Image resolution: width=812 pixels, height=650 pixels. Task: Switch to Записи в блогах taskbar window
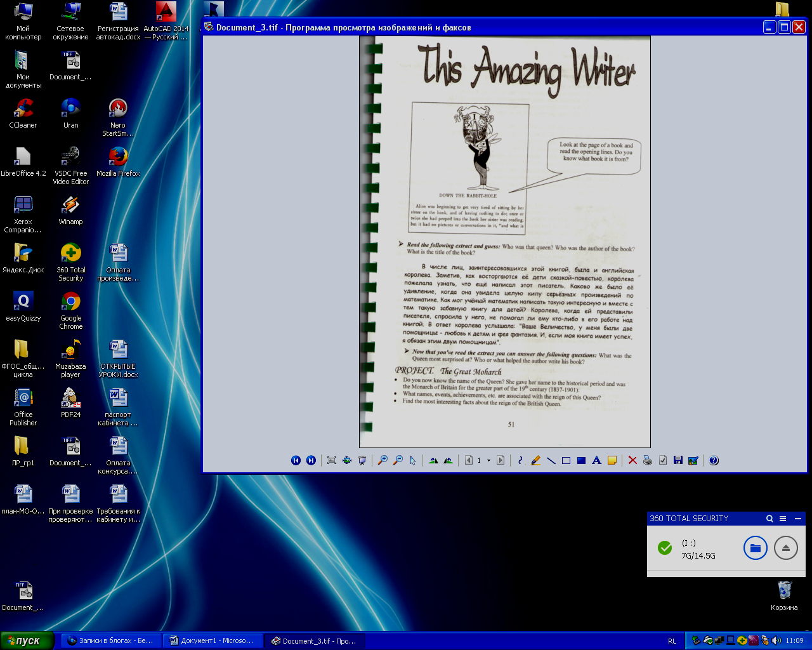point(110,641)
